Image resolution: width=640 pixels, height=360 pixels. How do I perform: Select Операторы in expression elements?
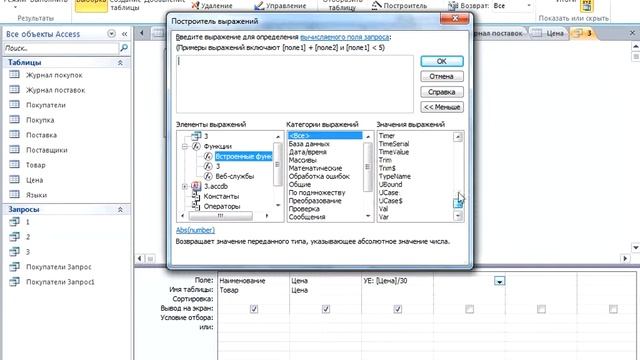(x=222, y=206)
